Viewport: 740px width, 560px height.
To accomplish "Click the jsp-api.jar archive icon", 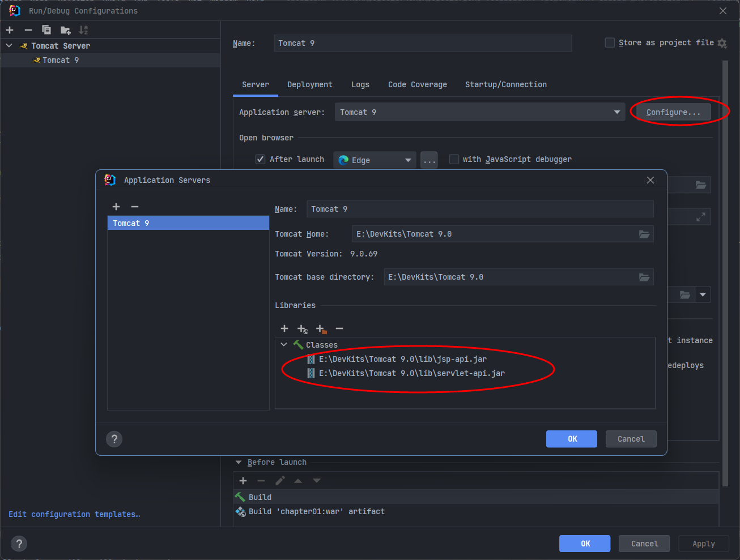I will [311, 359].
